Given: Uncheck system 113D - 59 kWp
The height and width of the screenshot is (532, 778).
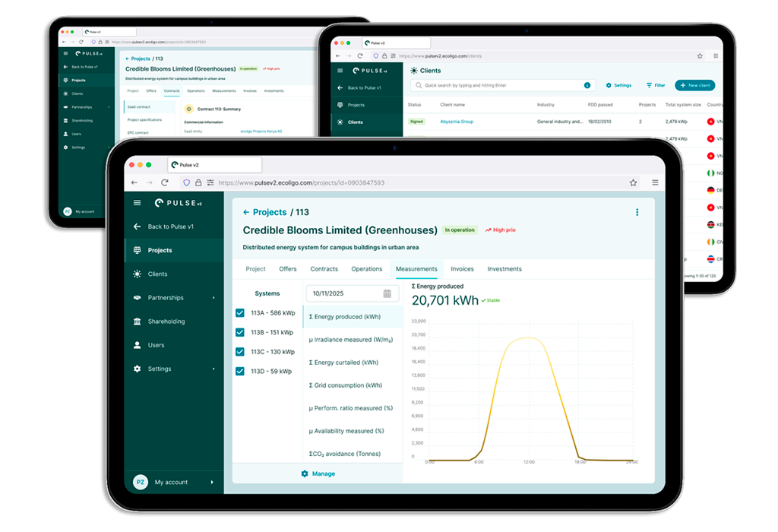Looking at the screenshot, I should click(240, 371).
